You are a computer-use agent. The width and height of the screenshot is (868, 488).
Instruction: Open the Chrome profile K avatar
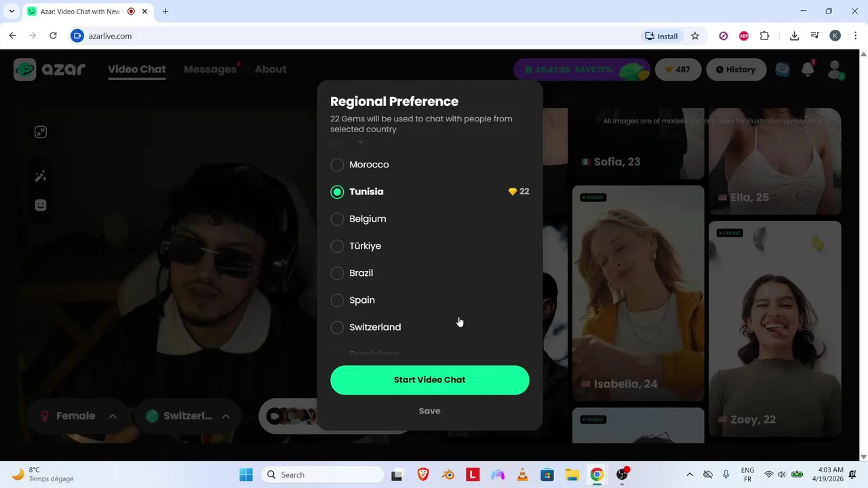pos(835,36)
